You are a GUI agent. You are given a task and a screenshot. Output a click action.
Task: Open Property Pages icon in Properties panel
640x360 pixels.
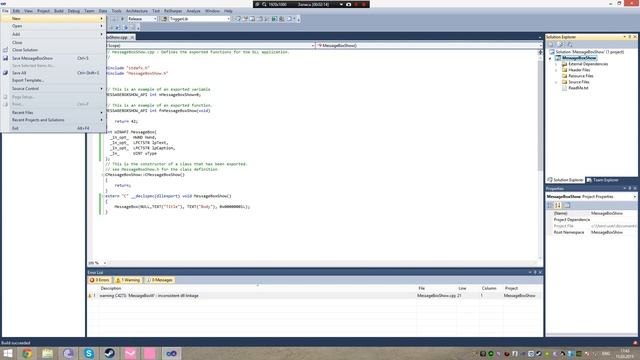(x=567, y=205)
